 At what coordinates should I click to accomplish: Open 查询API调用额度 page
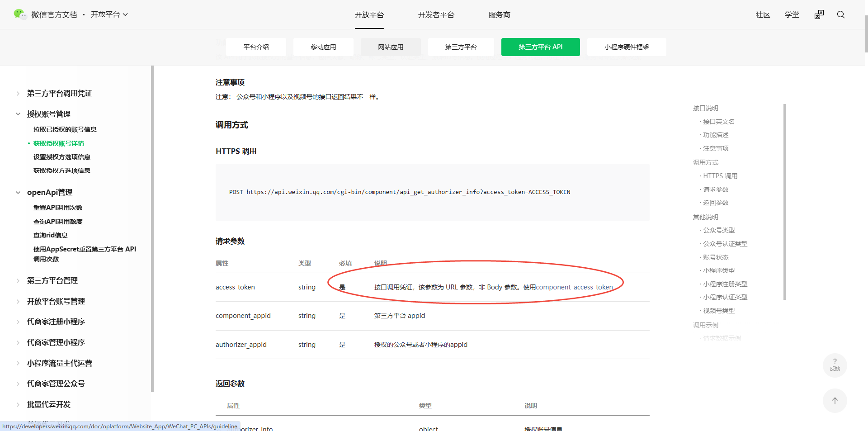pos(58,222)
